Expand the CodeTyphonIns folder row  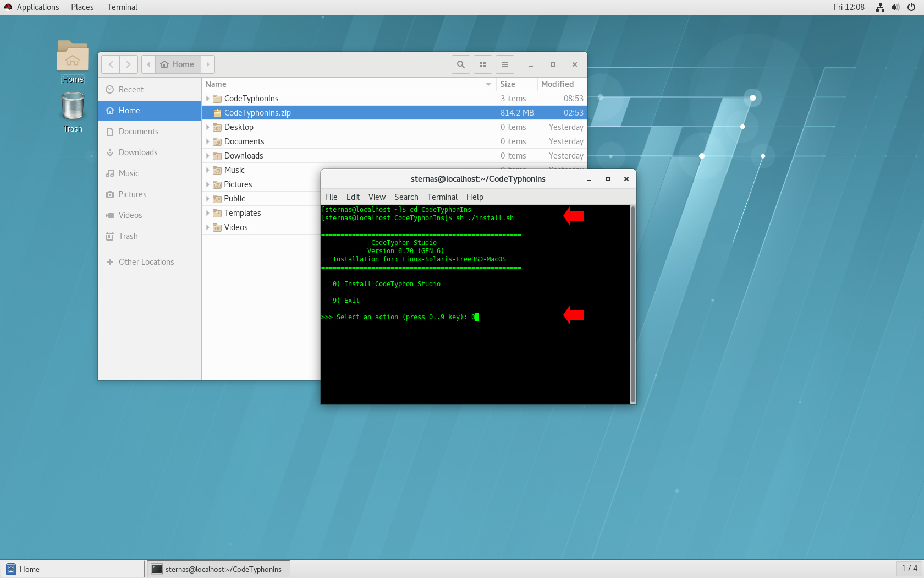(207, 99)
